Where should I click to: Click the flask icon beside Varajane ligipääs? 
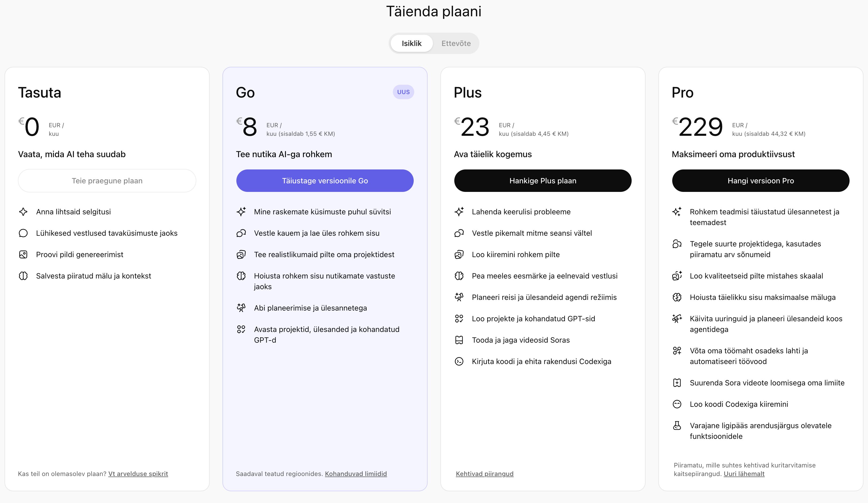point(677,426)
